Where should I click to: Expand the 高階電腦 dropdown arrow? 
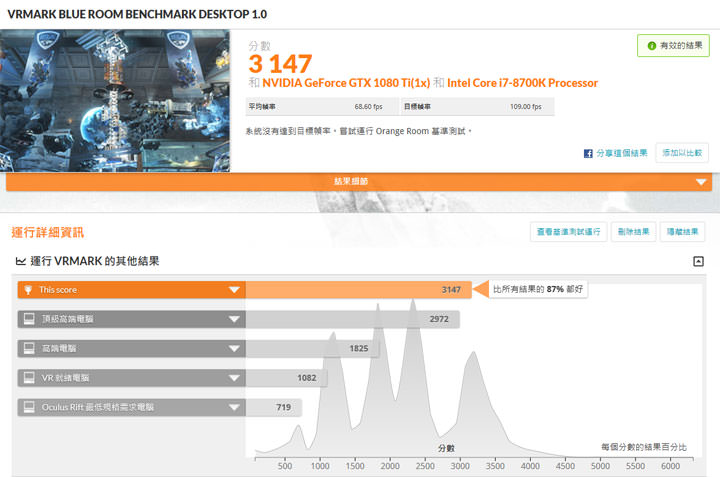pyautogui.click(x=234, y=348)
